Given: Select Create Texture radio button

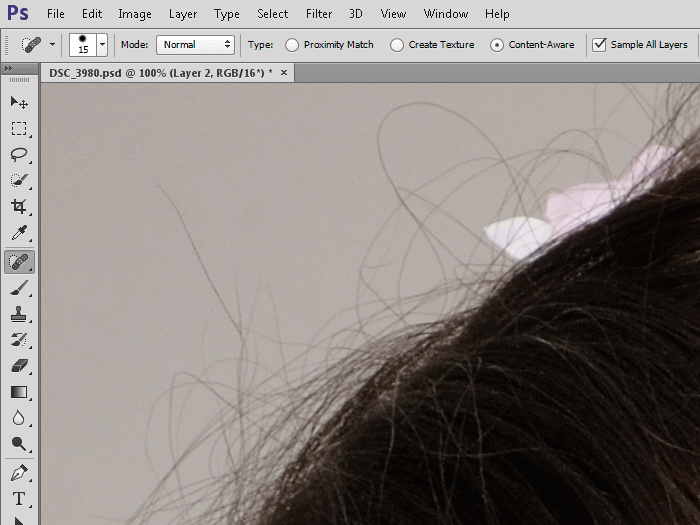Looking at the screenshot, I should pyautogui.click(x=396, y=45).
